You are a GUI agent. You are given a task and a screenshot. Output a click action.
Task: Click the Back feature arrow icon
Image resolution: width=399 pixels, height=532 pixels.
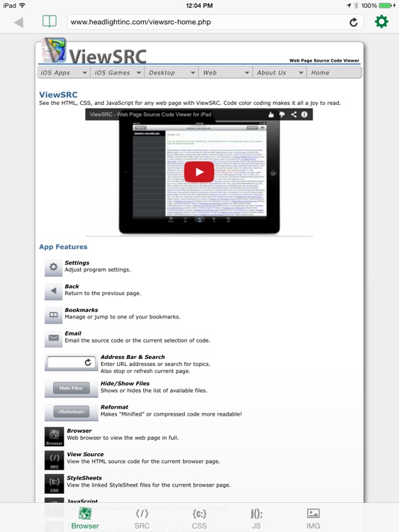click(54, 291)
